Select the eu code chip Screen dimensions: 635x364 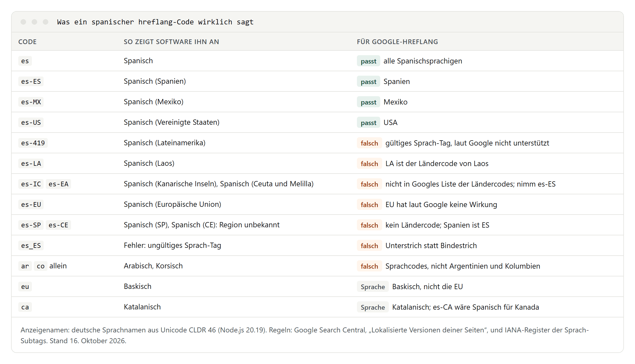tap(25, 287)
